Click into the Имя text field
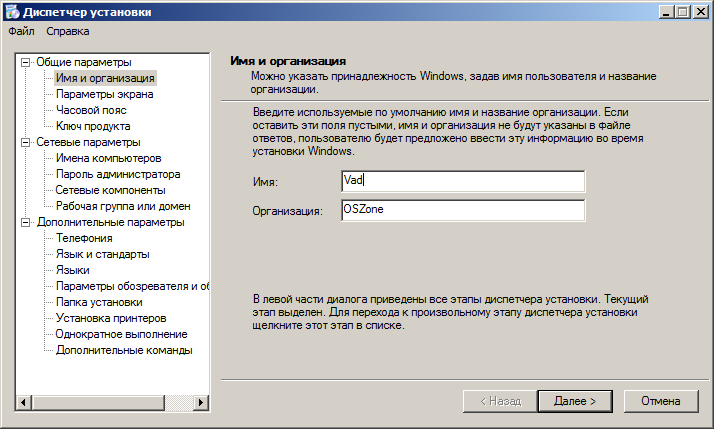This screenshot has width=714, height=429. tap(462, 181)
